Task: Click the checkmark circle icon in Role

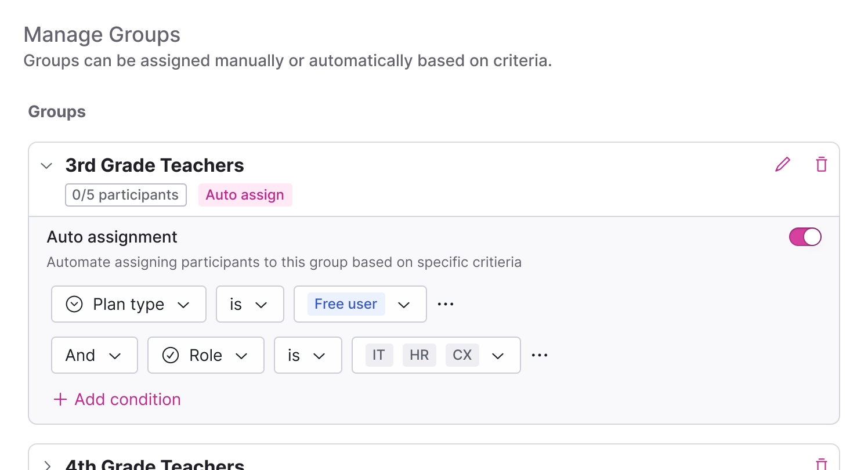Action: click(x=170, y=355)
